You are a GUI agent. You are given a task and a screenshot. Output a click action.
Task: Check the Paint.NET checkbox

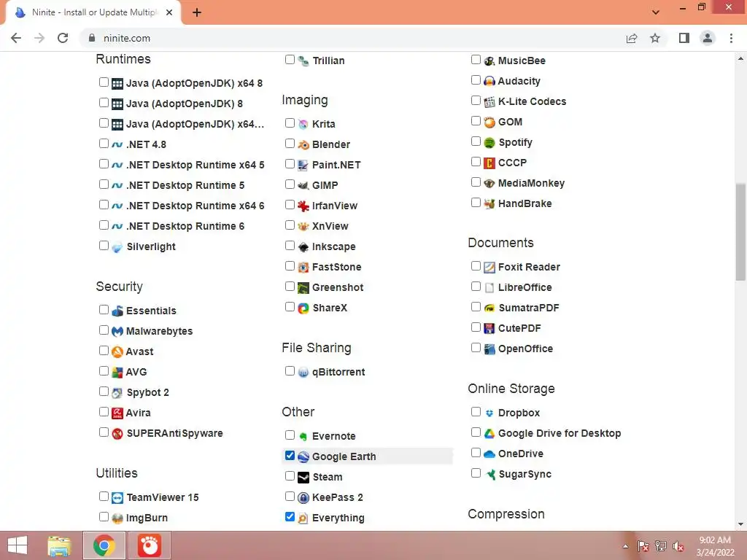[290, 164]
